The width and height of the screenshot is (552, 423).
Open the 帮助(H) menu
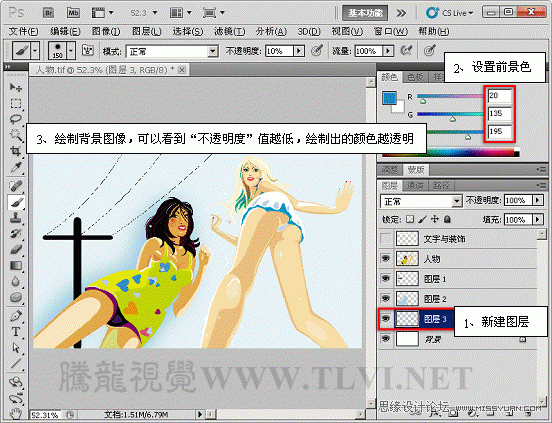[x=433, y=32]
